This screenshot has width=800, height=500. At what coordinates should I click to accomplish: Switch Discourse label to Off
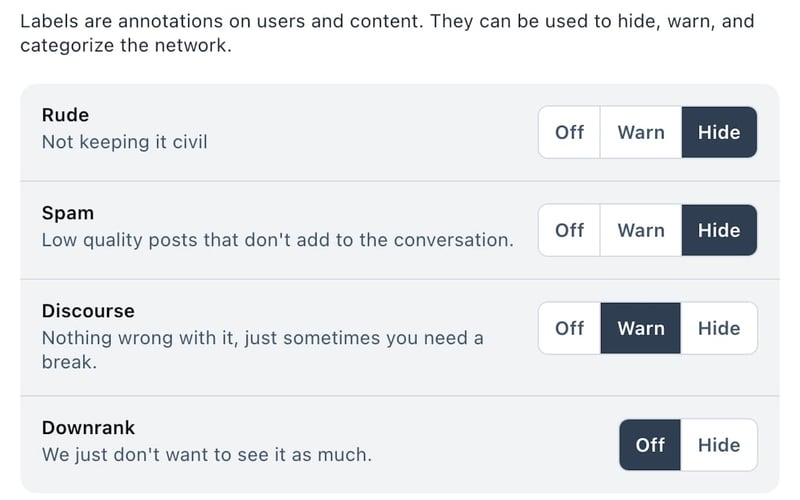pos(569,328)
